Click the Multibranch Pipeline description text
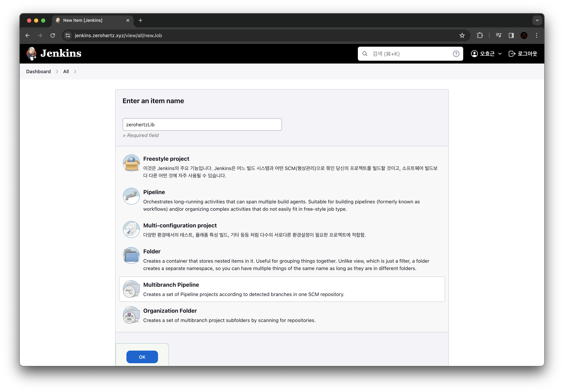This screenshot has width=564, height=392. [x=244, y=294]
